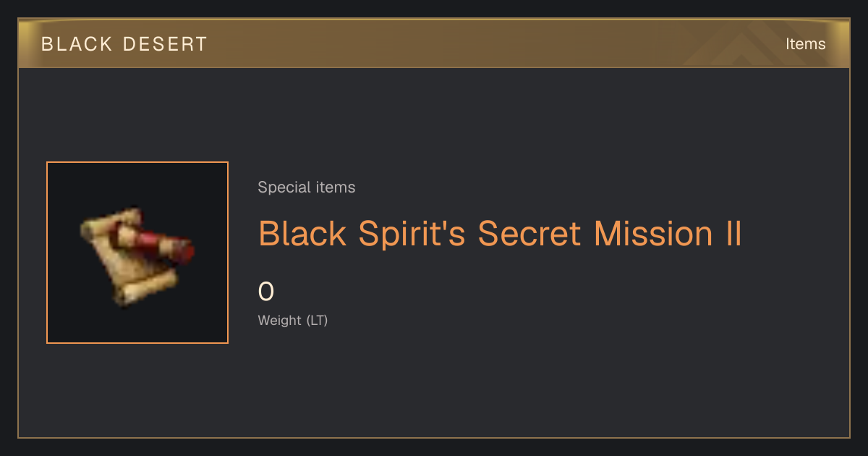The height and width of the screenshot is (456, 868).
Task: Click the BLACK DESERT header title
Action: [124, 44]
